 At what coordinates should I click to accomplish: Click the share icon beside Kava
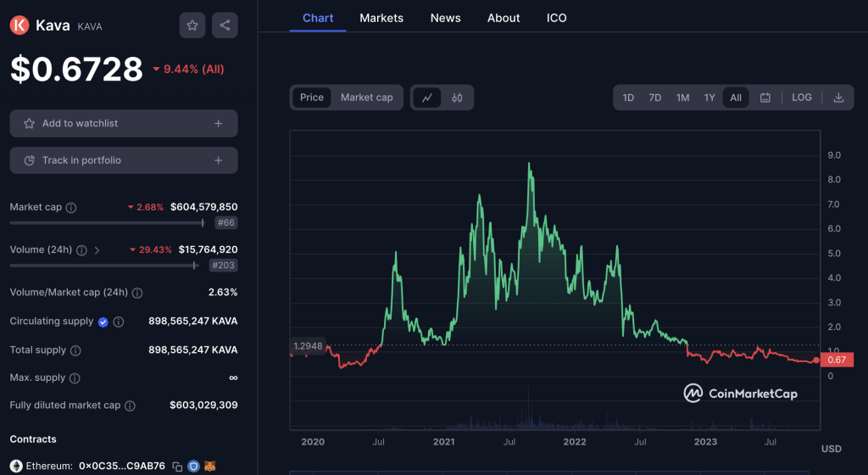225,25
